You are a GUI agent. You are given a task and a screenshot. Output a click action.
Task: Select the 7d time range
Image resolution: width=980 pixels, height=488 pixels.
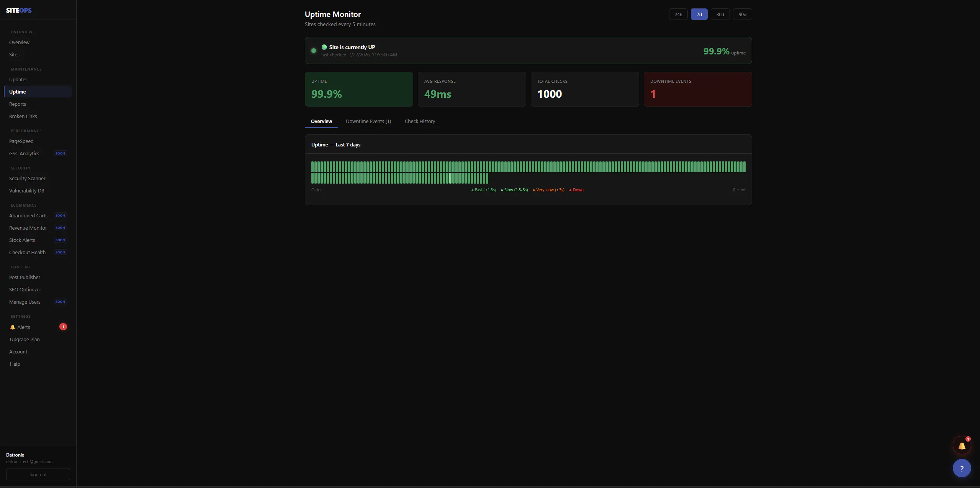coord(699,14)
